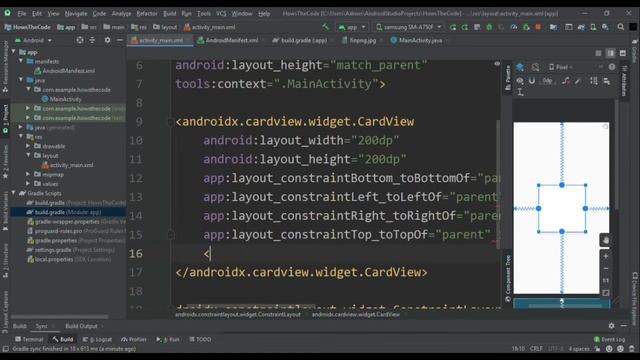Click Infer Constraints wand icon
Image resolution: width=640 pixels, height=360 pixels.
pyautogui.click(x=578, y=81)
